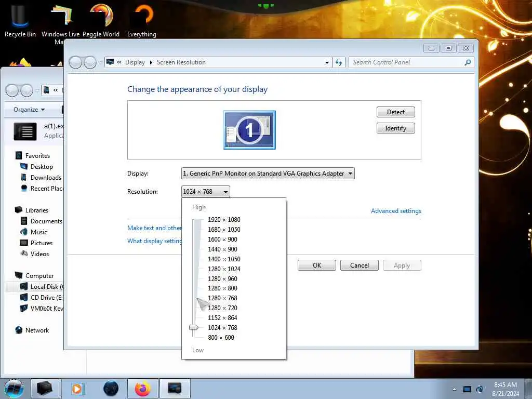Open Network in Explorer sidebar
The image size is (532, 399).
point(32,330)
